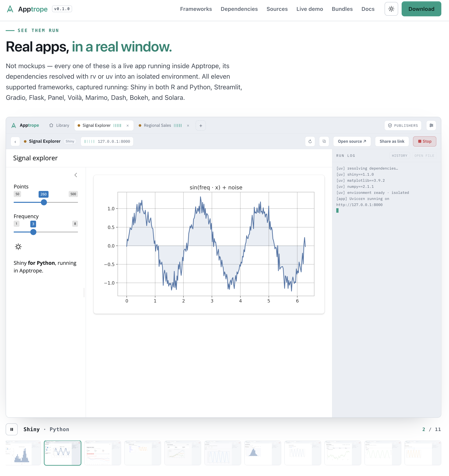Image resolution: width=449 pixels, height=476 pixels.
Task: Click the reload icon in app toolbar
Action: click(x=310, y=141)
